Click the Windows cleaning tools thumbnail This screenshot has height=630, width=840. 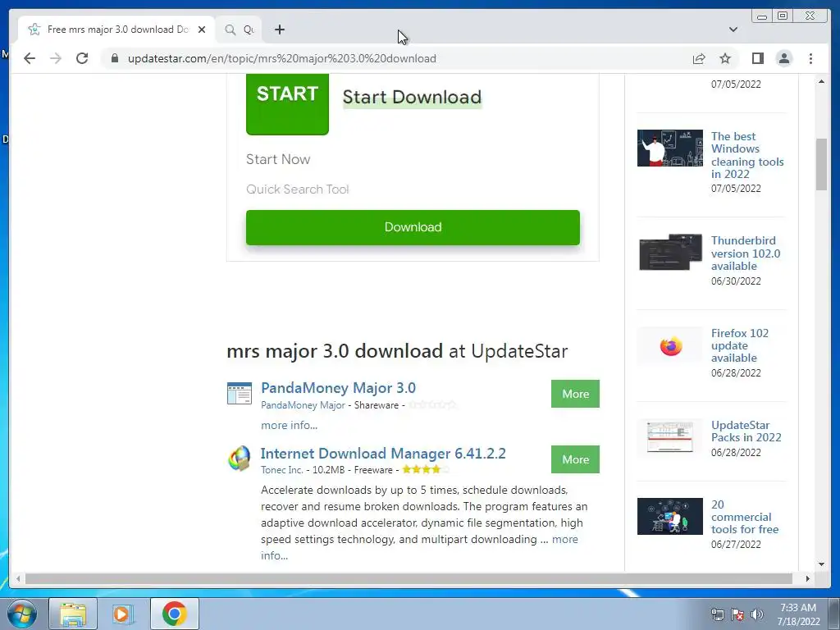669,148
